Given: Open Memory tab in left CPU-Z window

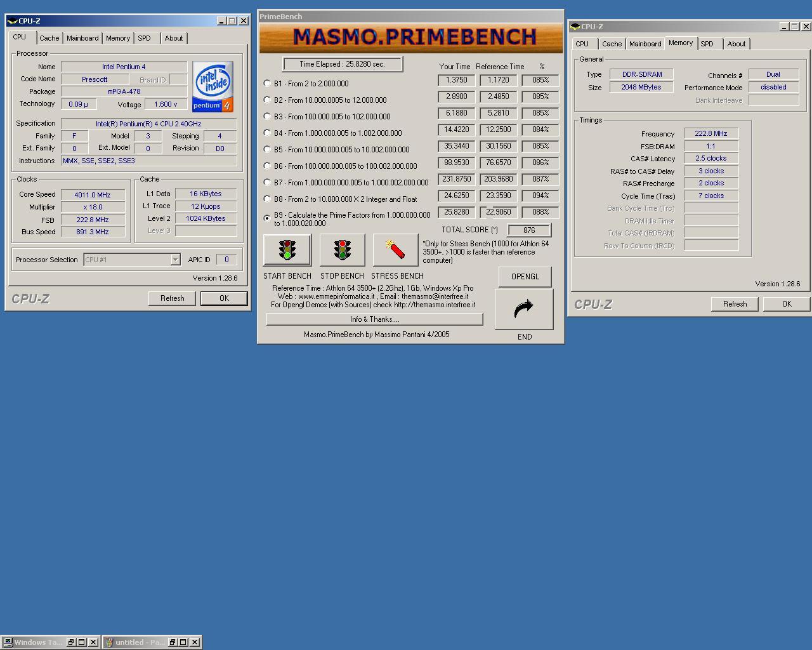Looking at the screenshot, I should [118, 38].
